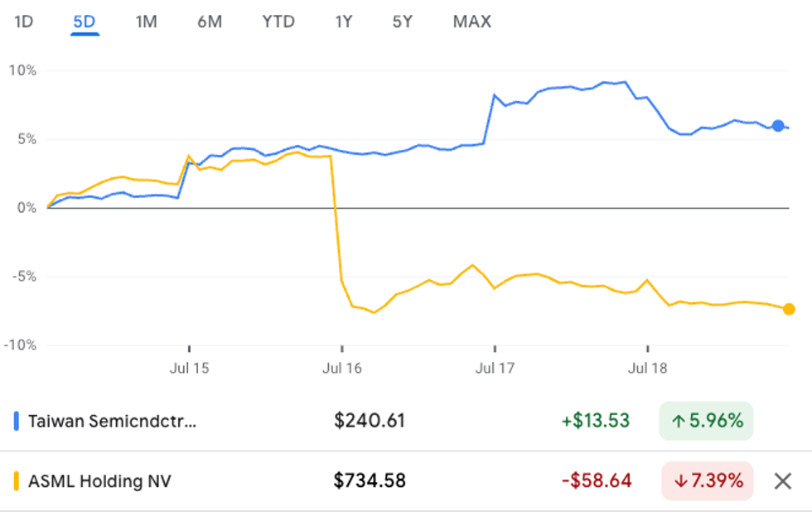The height and width of the screenshot is (521, 812).
Task: Open the YTD time range
Action: 278,22
